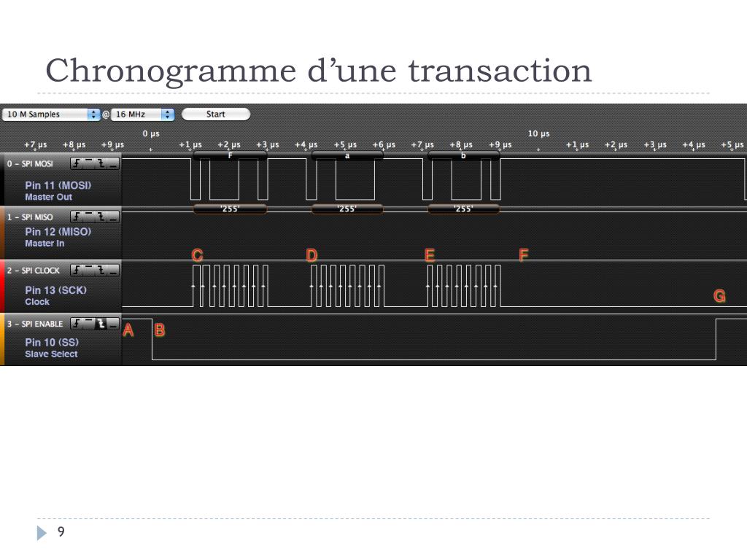Set falling edge trigger on SPI MISO
The width and height of the screenshot is (747, 560).
click(x=101, y=217)
